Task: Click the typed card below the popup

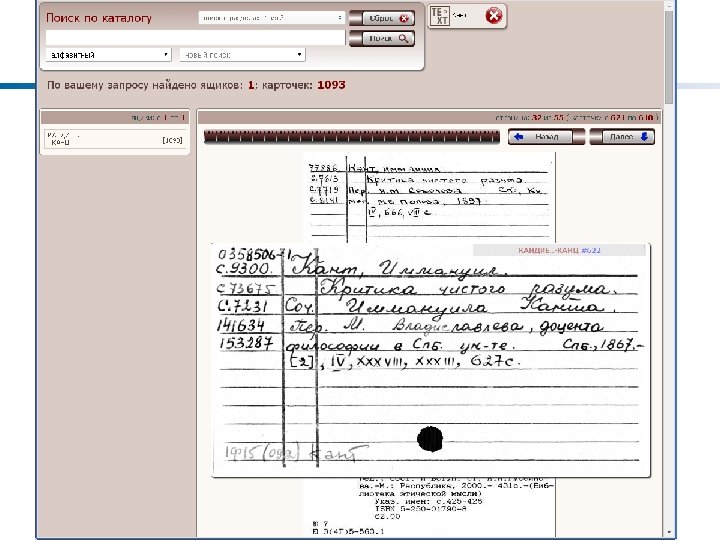Action: pyautogui.click(x=429, y=506)
